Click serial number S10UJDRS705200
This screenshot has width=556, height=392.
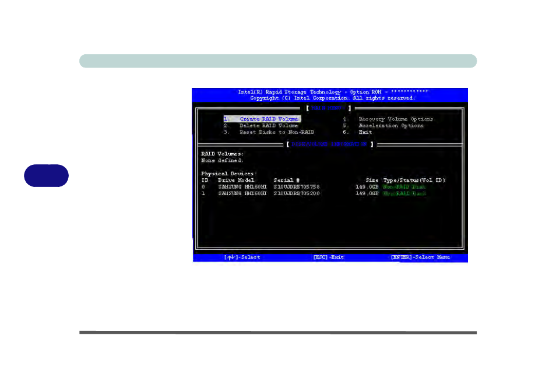click(x=296, y=193)
